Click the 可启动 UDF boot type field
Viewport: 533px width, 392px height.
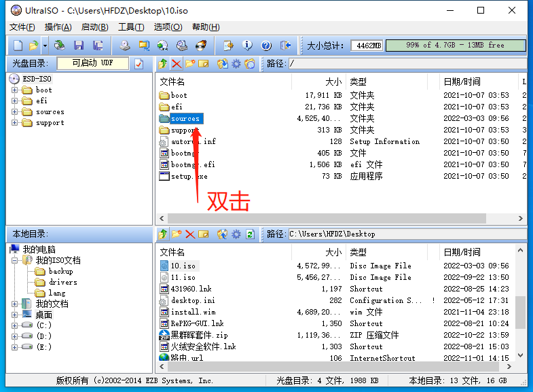(93, 63)
